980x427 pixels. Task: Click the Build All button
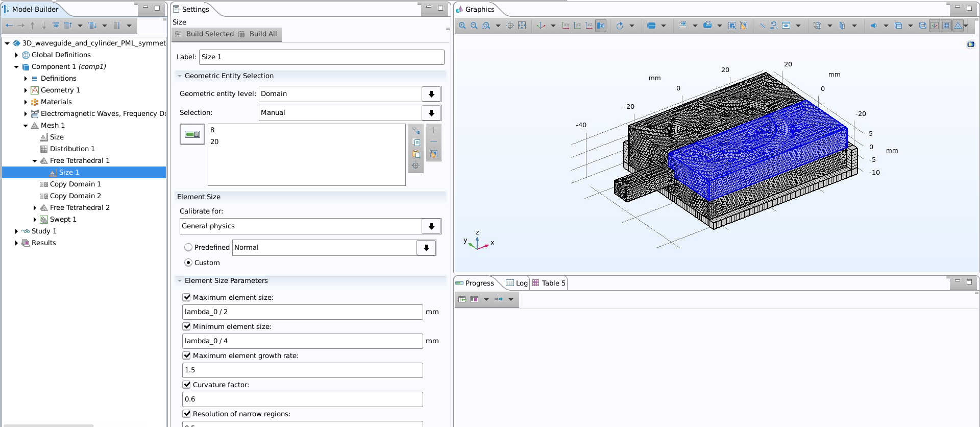point(258,34)
